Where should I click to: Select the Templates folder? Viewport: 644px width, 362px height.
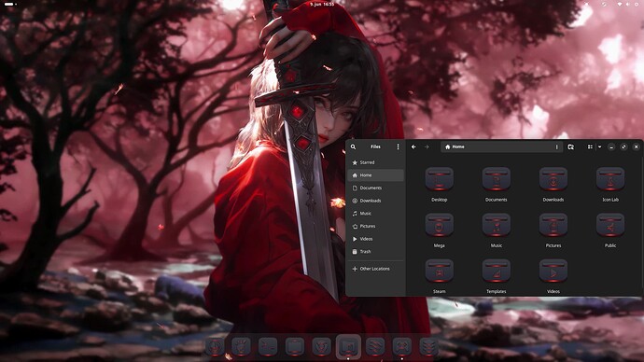pyautogui.click(x=497, y=271)
